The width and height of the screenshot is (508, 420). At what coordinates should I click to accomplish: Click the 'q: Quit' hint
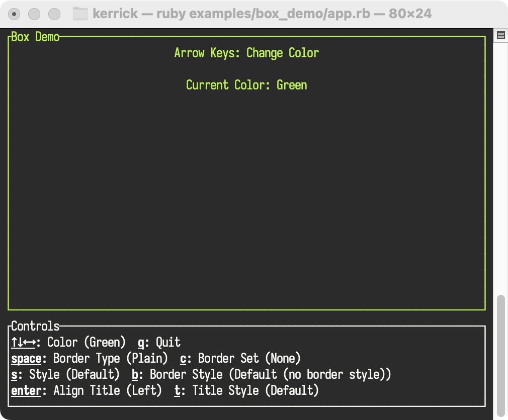pos(159,342)
